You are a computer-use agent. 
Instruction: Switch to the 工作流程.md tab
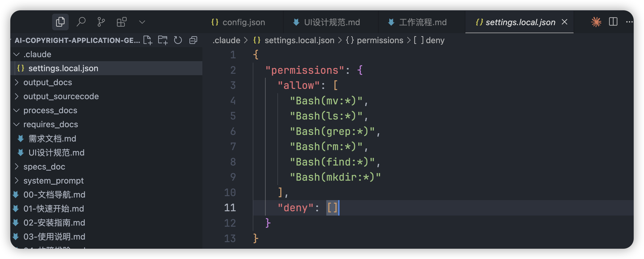click(x=417, y=22)
